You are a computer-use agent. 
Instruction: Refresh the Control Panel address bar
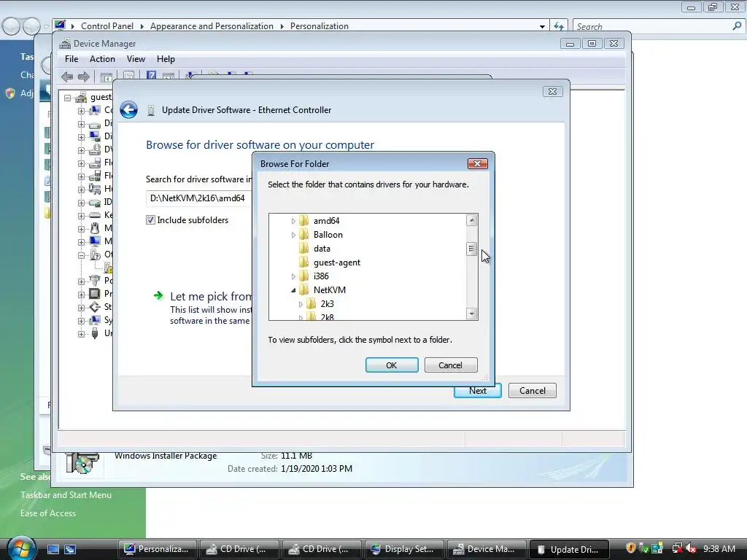point(558,26)
